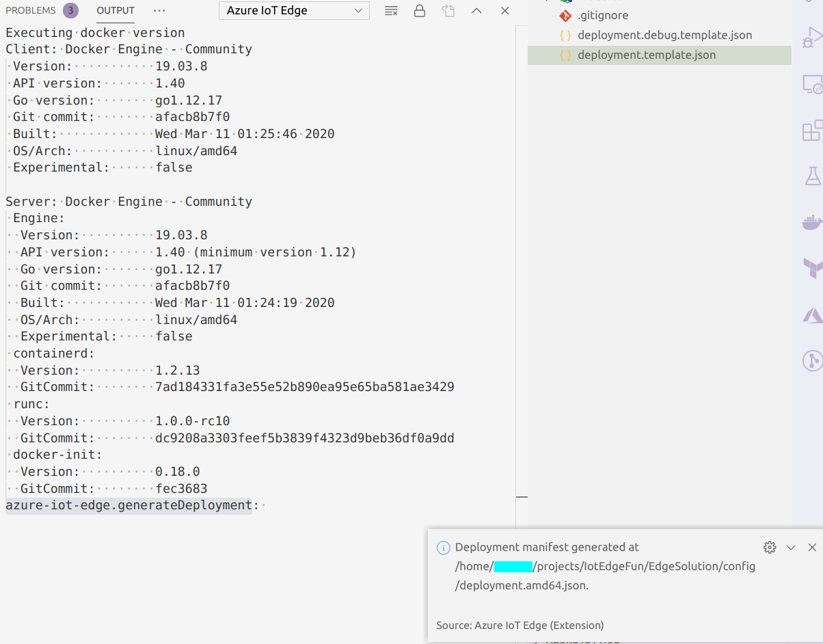This screenshot has width=823, height=644.
Task: Click the open log file icon
Action: click(448, 11)
